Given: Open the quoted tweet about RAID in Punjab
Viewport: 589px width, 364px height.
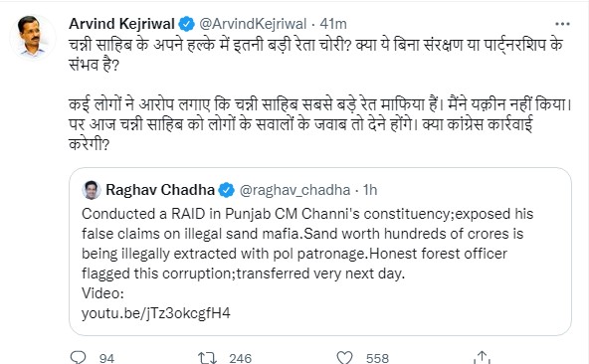Looking at the screenshot, I should (x=320, y=252).
